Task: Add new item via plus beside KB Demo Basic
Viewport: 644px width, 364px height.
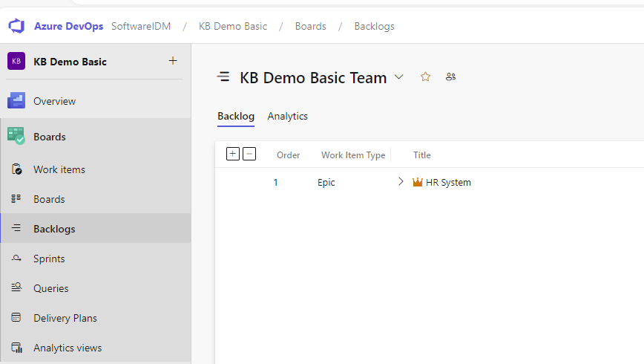Action: coord(173,61)
